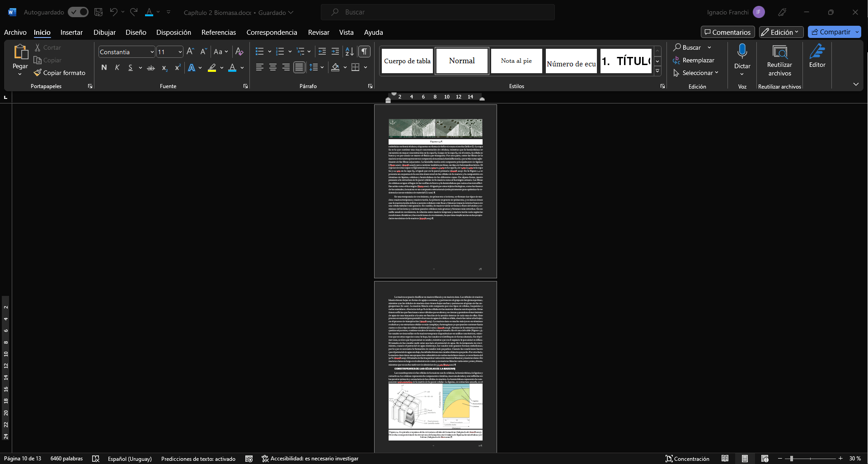Click the Save icon in title bar

[99, 12]
